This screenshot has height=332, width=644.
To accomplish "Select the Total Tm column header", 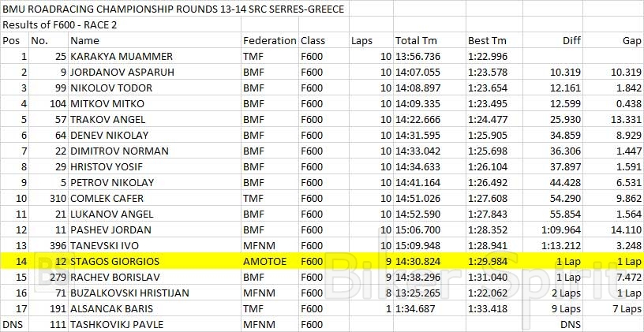I will [x=418, y=40].
